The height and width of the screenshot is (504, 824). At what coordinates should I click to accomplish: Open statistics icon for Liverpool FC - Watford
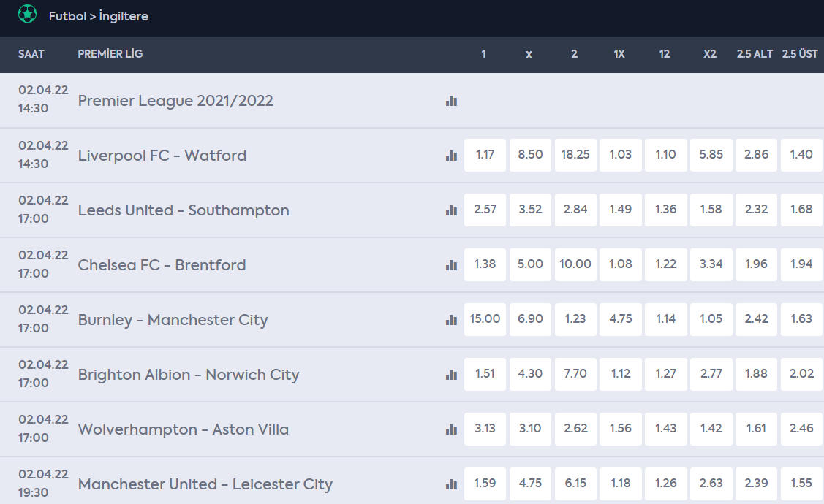click(x=451, y=156)
